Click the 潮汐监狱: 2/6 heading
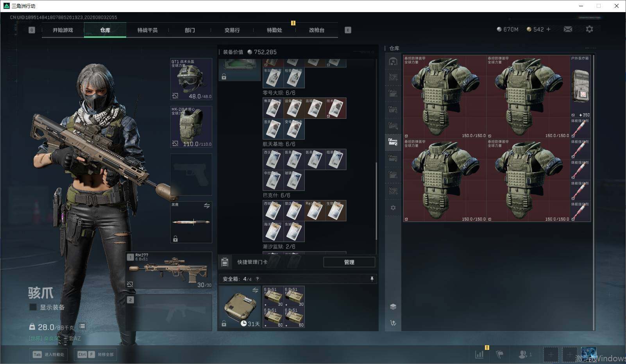Screen dimensions: 626x364 click(x=279, y=247)
